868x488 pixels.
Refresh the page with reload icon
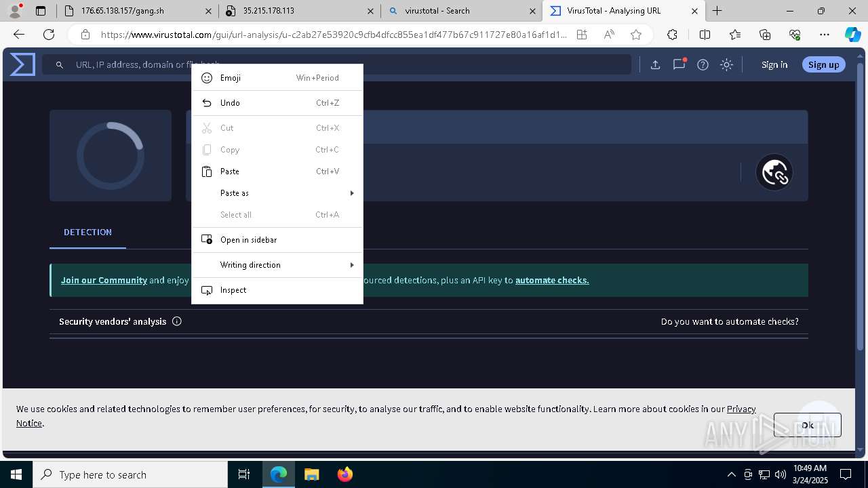click(49, 35)
